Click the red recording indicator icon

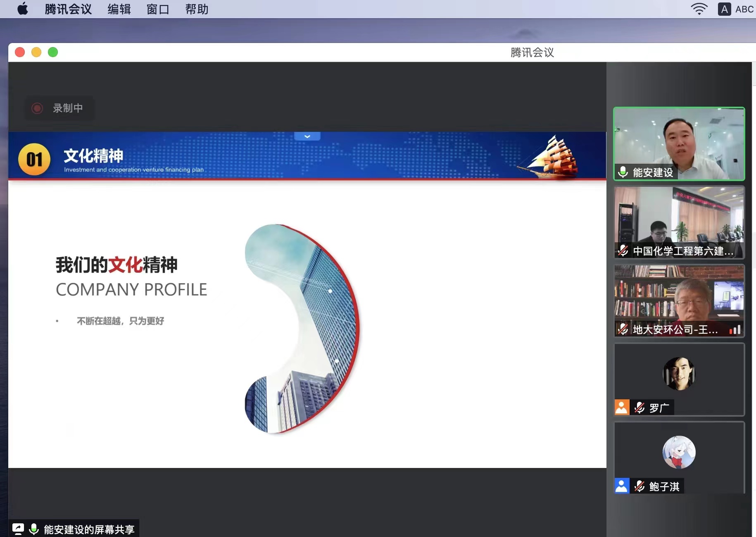point(37,108)
